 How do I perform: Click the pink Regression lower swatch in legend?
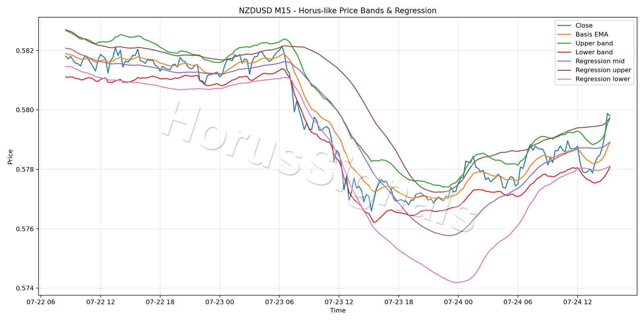click(564, 79)
